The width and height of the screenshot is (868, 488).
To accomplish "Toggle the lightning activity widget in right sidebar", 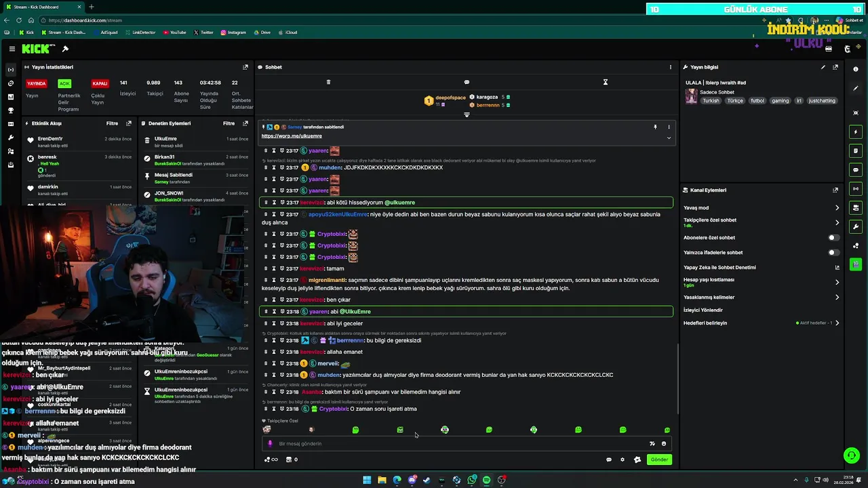I will tap(856, 132).
